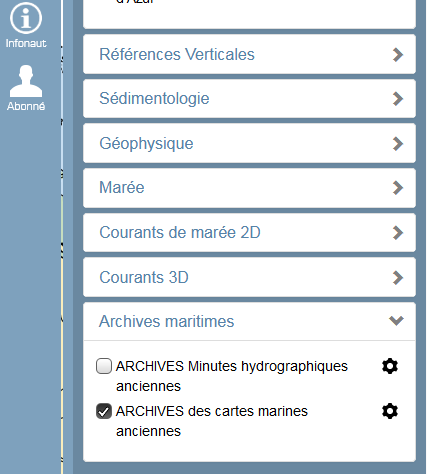Click the chevron arrow beside Marée
This screenshot has width=427, height=474.
pyautogui.click(x=398, y=188)
